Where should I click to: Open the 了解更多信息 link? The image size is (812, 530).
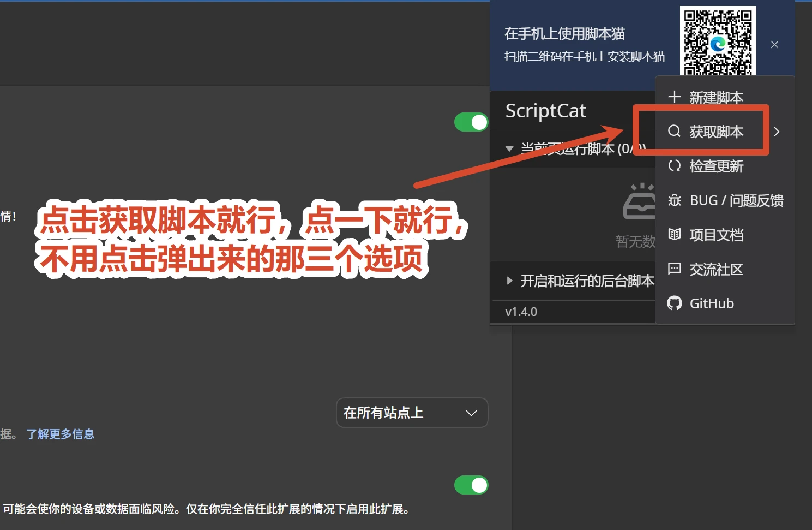coord(61,434)
